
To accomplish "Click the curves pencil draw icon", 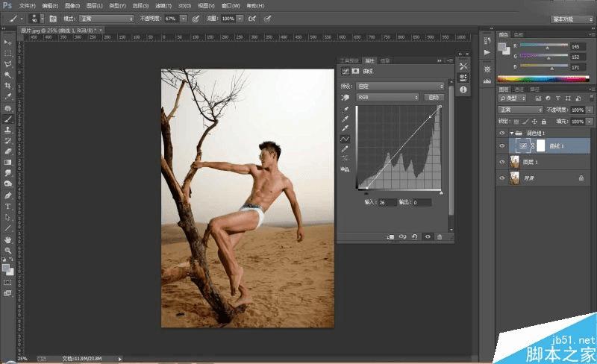I will coord(346,149).
